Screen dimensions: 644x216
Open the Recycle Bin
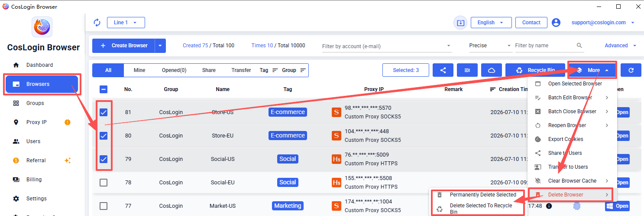point(535,70)
